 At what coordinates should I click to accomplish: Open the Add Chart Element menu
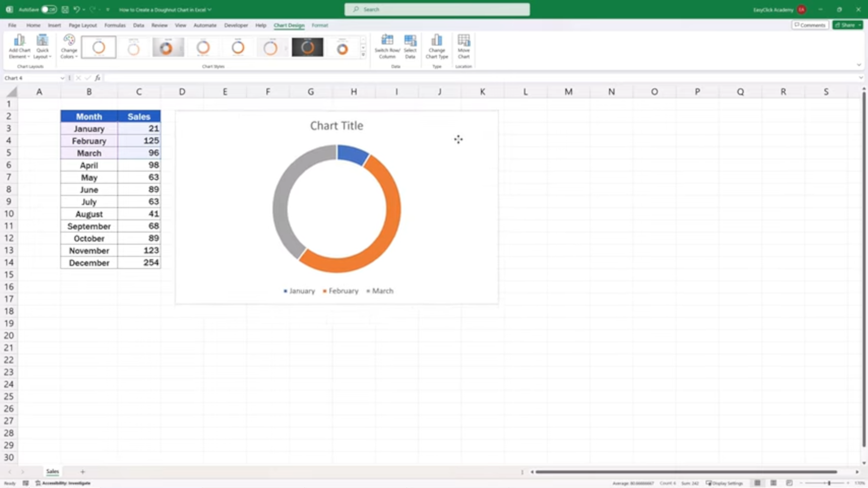click(19, 47)
